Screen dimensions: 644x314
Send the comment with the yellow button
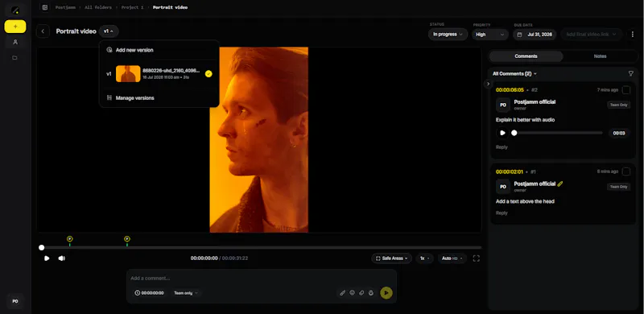(x=386, y=293)
